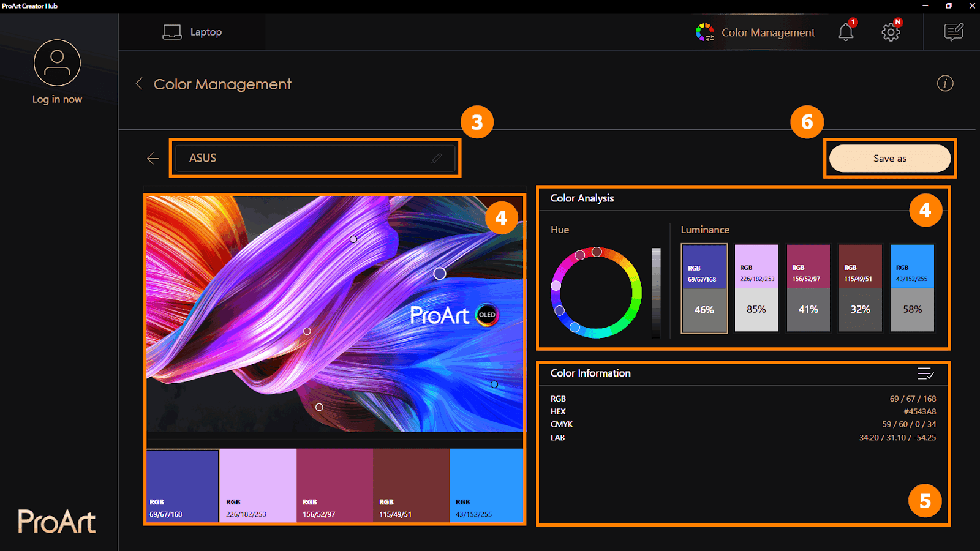Select palette swatch RGB 156/52/97
Viewport: 980px width, 551px height.
[x=334, y=486]
